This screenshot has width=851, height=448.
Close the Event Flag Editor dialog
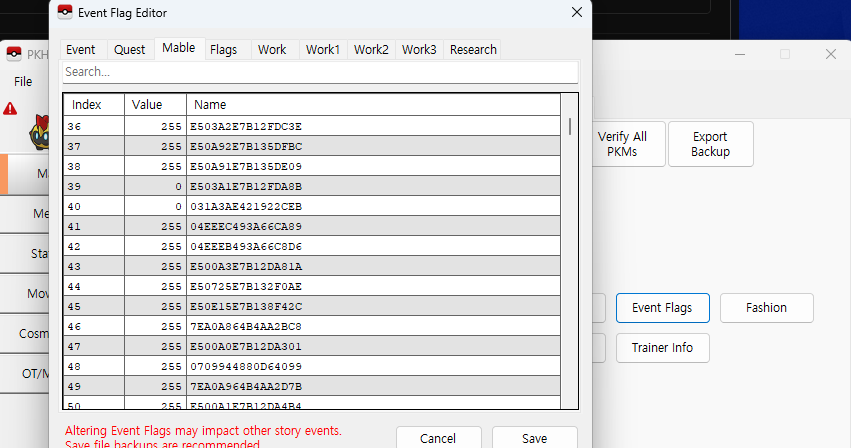(x=576, y=13)
